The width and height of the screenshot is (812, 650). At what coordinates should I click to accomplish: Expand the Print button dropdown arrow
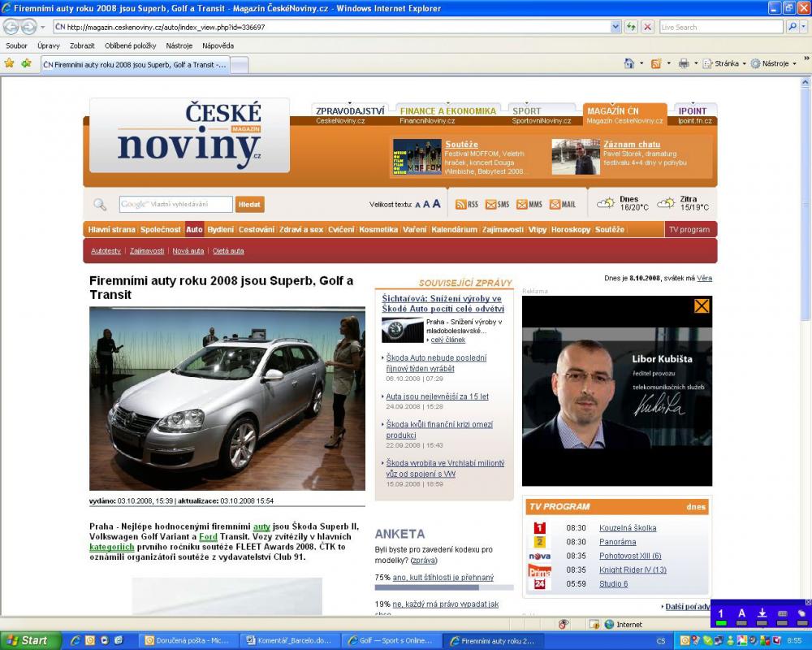696,63
